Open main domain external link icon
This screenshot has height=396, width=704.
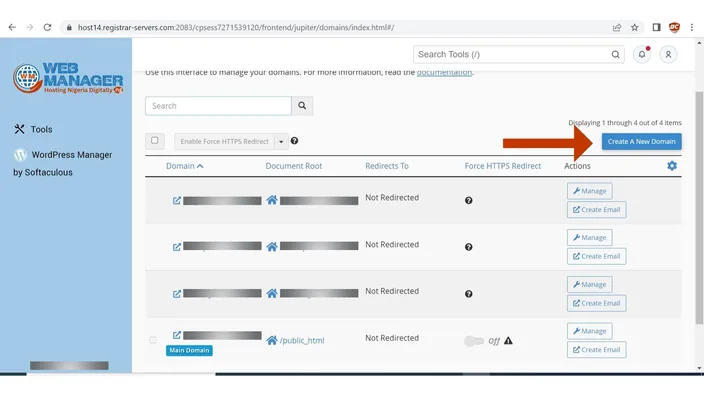click(x=177, y=335)
